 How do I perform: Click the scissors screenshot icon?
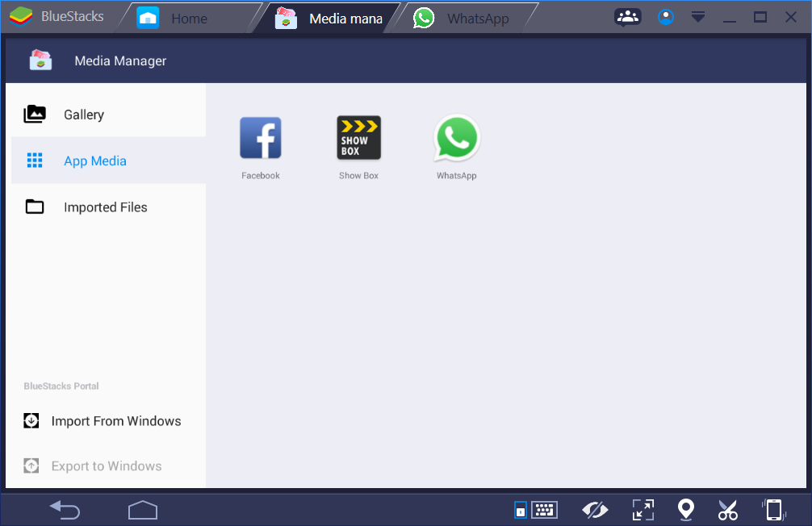point(728,510)
